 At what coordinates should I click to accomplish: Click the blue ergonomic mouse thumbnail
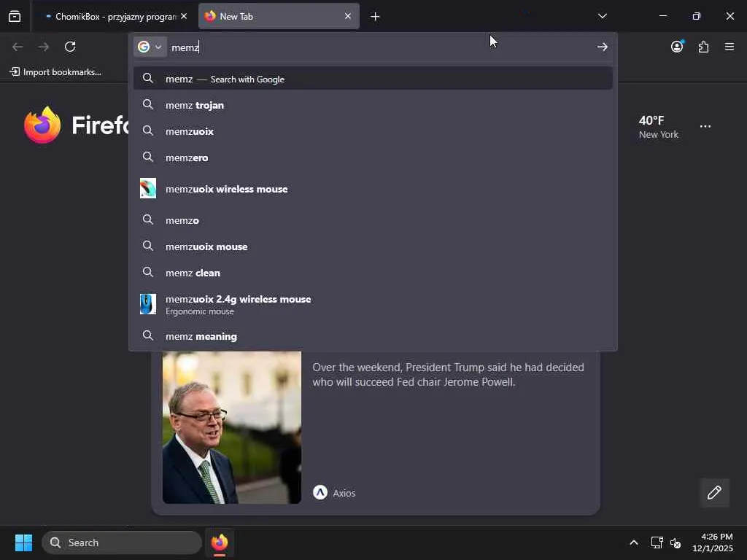tap(148, 304)
